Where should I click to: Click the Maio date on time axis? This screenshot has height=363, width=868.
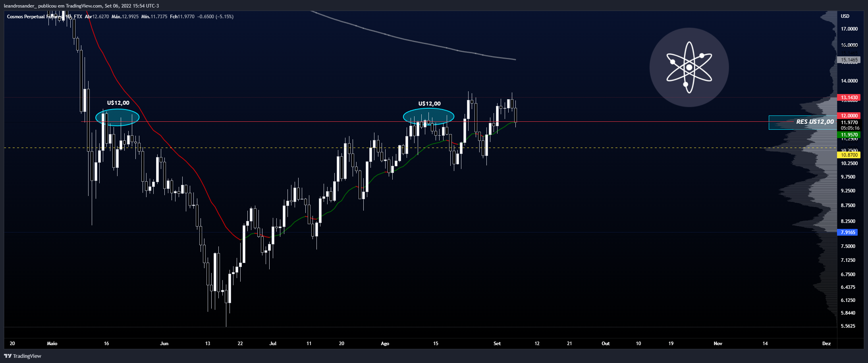[x=52, y=344]
